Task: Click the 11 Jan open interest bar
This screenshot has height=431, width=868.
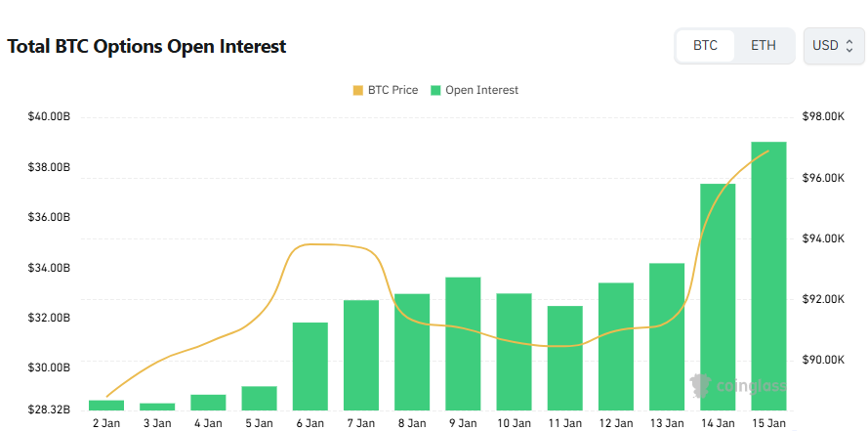Action: pos(565,358)
